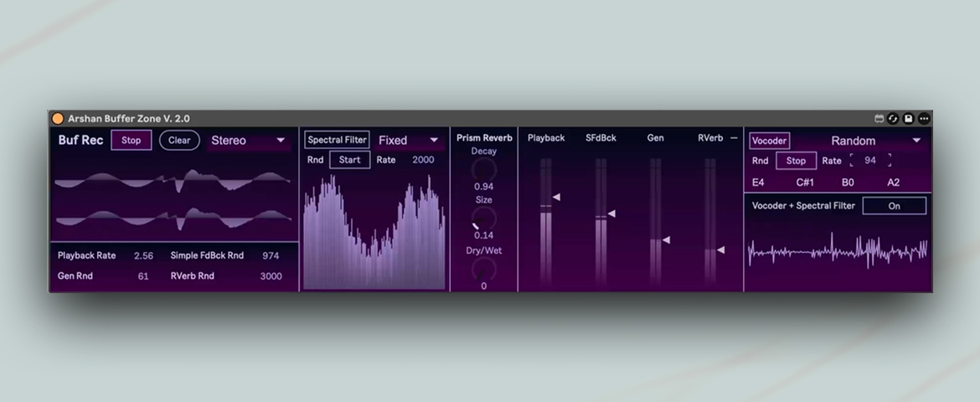
Task: Click Gen level triangle marker
Action: (x=666, y=240)
